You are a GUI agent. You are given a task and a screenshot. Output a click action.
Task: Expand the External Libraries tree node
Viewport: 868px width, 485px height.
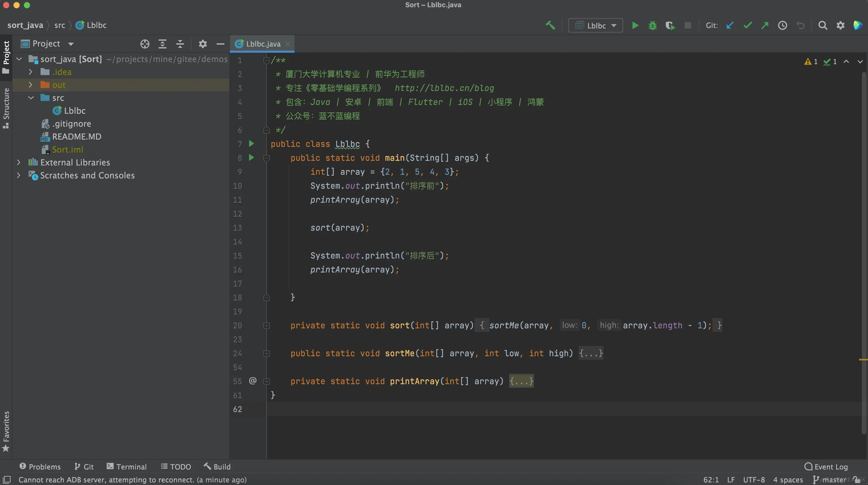point(19,162)
